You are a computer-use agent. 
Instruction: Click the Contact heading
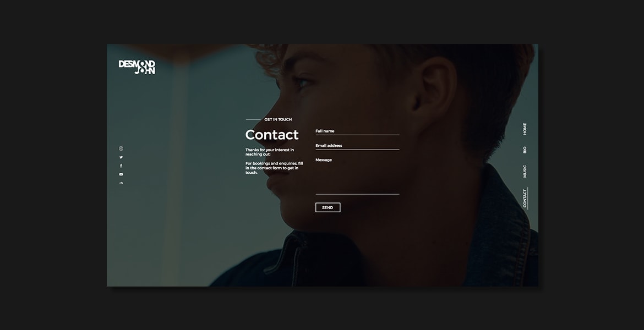click(272, 135)
